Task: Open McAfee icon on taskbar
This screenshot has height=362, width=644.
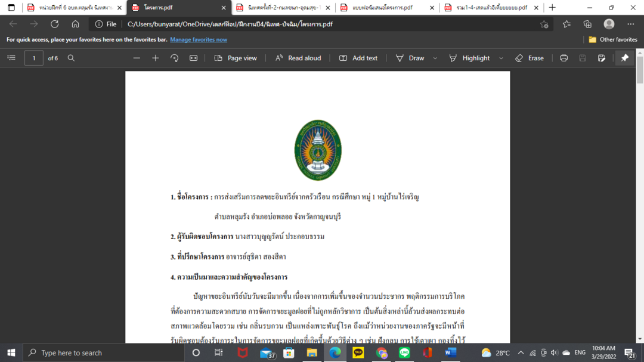Action: coord(243,352)
